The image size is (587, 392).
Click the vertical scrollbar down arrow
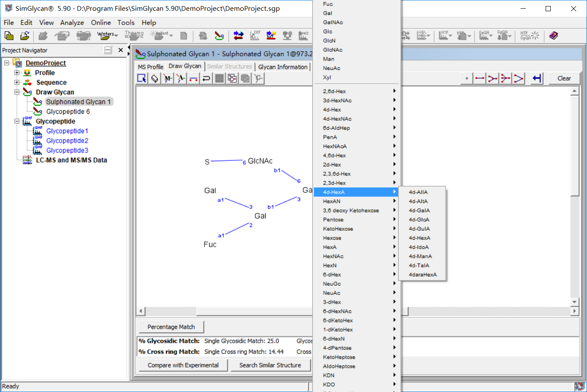click(x=574, y=302)
